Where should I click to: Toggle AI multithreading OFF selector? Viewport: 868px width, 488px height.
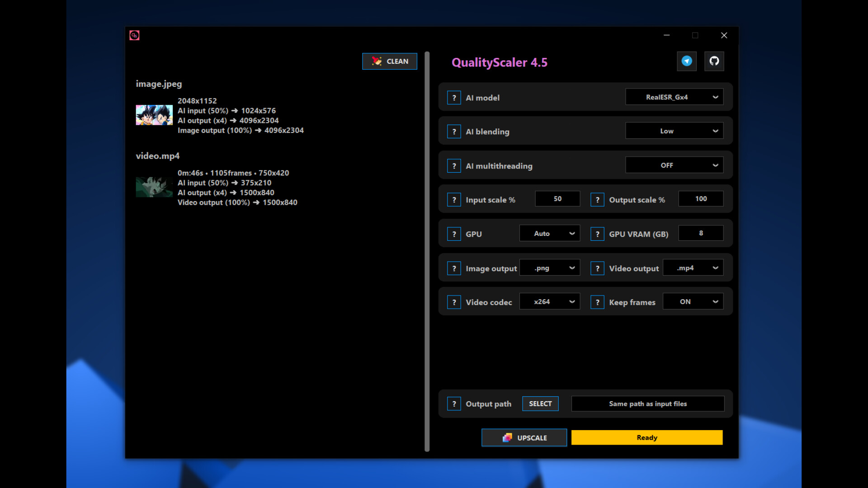[x=674, y=165]
